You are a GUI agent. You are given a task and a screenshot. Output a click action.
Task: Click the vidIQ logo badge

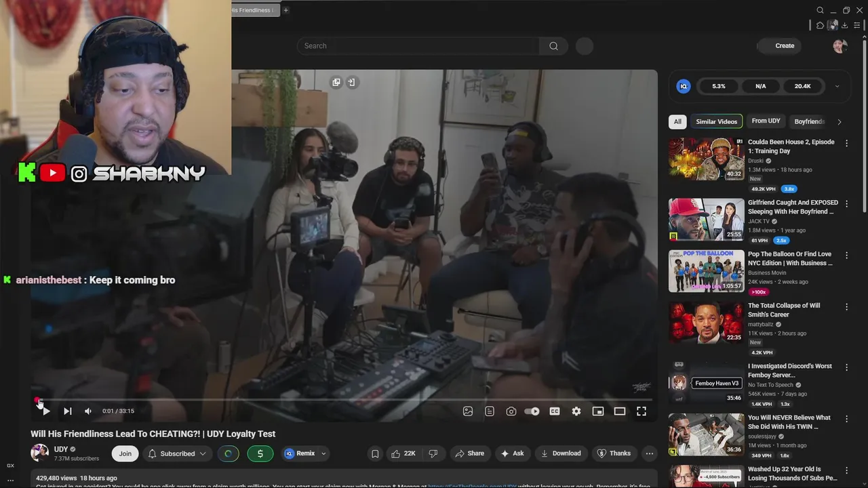(x=684, y=86)
